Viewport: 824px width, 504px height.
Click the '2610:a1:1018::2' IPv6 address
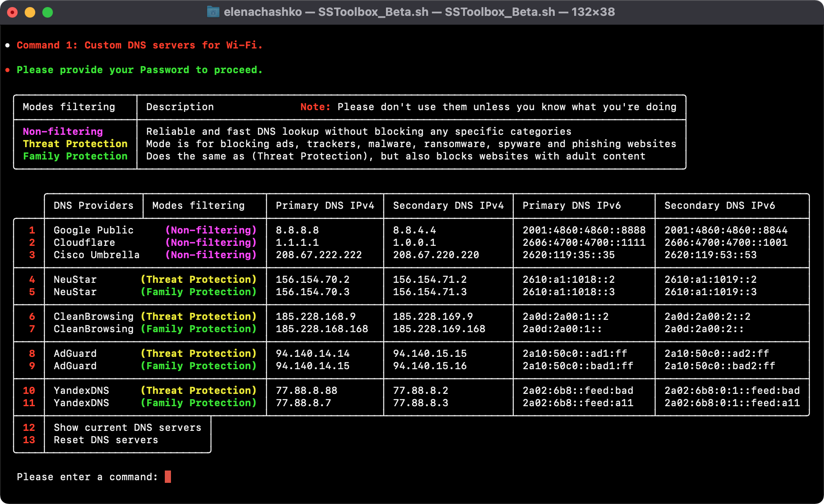pos(569,280)
